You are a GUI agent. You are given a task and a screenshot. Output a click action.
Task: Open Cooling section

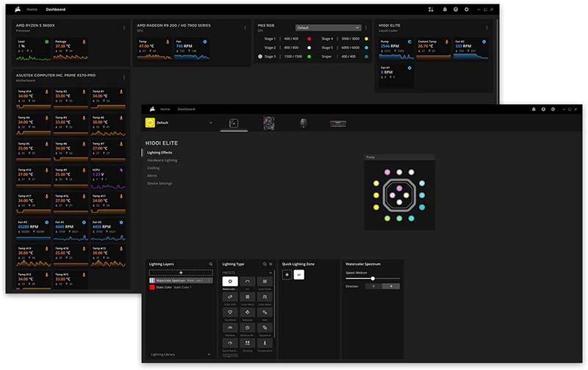[153, 168]
